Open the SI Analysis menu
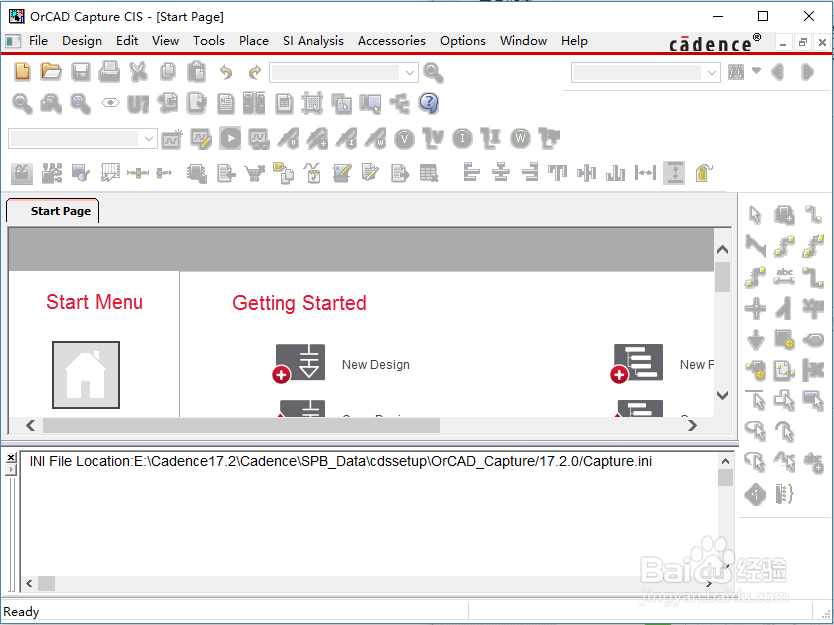Image resolution: width=834 pixels, height=625 pixels. 313,41
